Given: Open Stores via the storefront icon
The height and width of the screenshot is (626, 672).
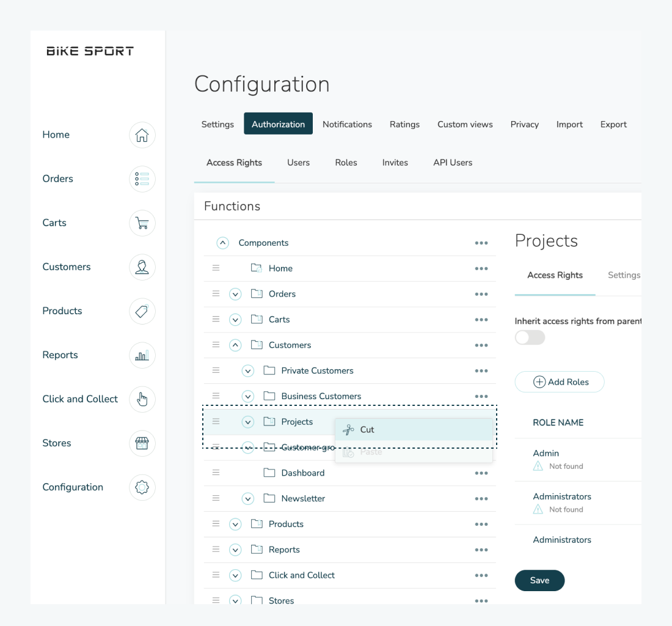Looking at the screenshot, I should (142, 443).
